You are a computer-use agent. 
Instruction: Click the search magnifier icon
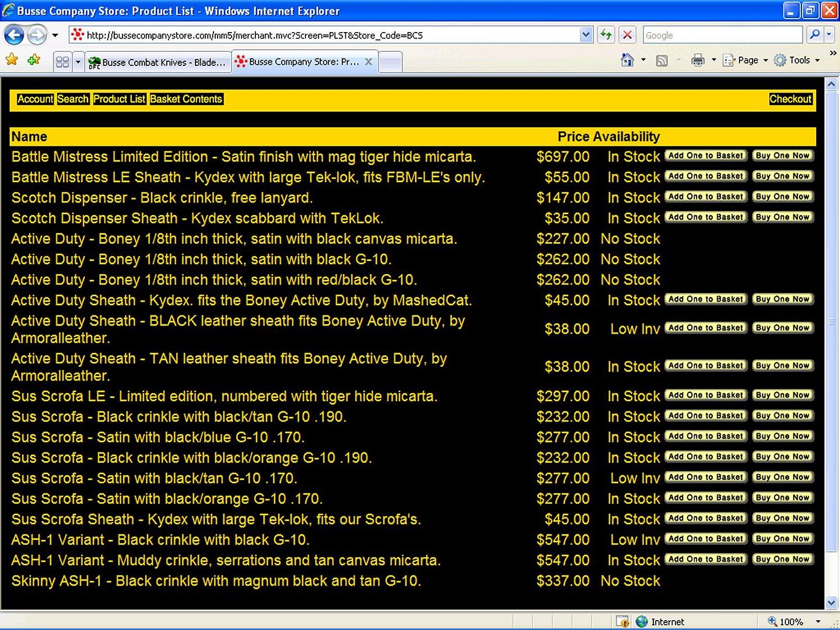pyautogui.click(x=815, y=34)
